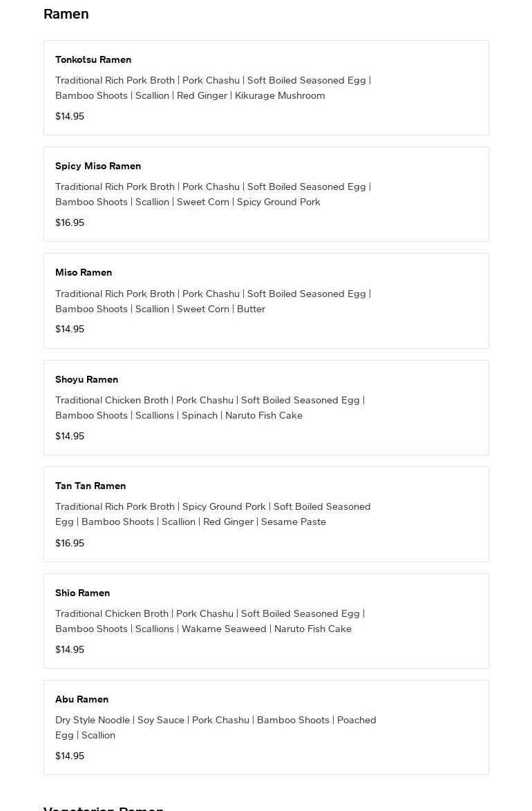The height and width of the screenshot is (811, 532).
Task: Open the Abu Ramen card
Action: coord(266,727)
